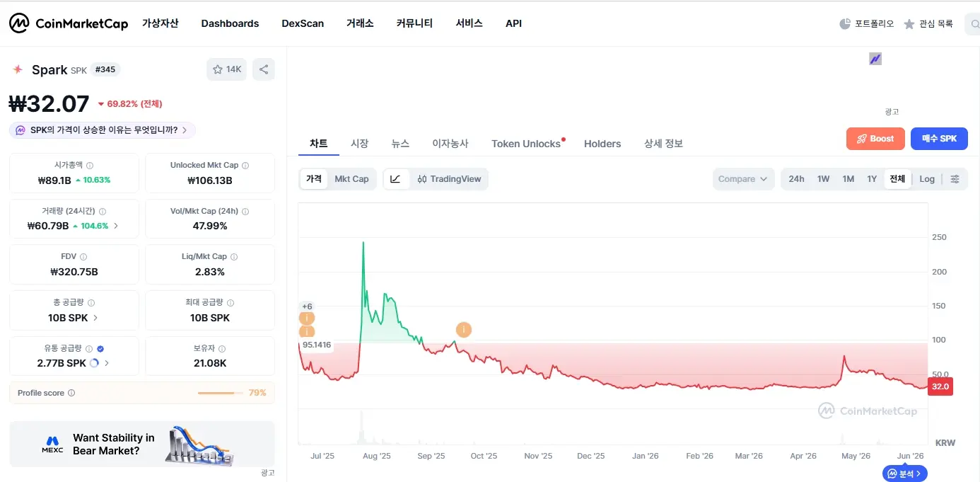Click info icon beside Vol/Mkt Cap (24h)
This screenshot has width=980, height=482.
point(245,211)
